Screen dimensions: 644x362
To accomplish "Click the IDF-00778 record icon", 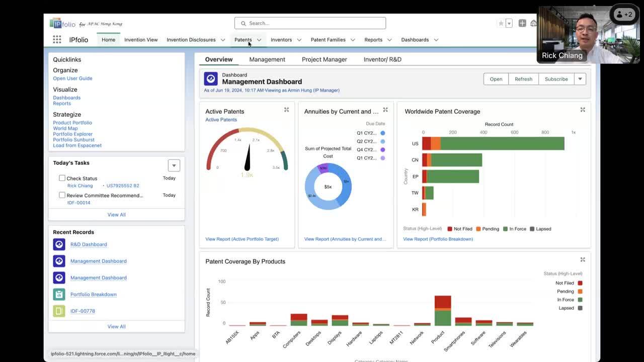I will point(59,311).
